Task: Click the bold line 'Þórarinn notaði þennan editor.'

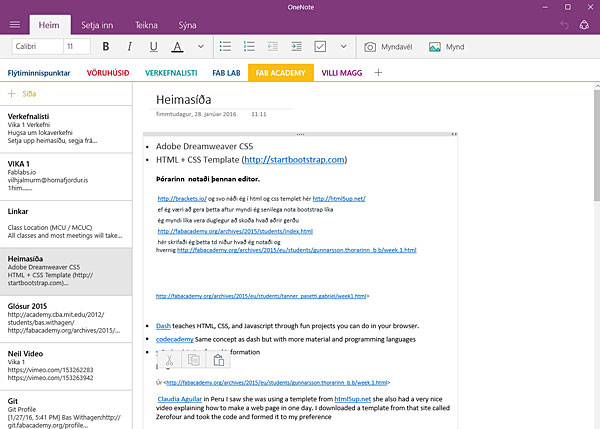Action: tap(208, 179)
